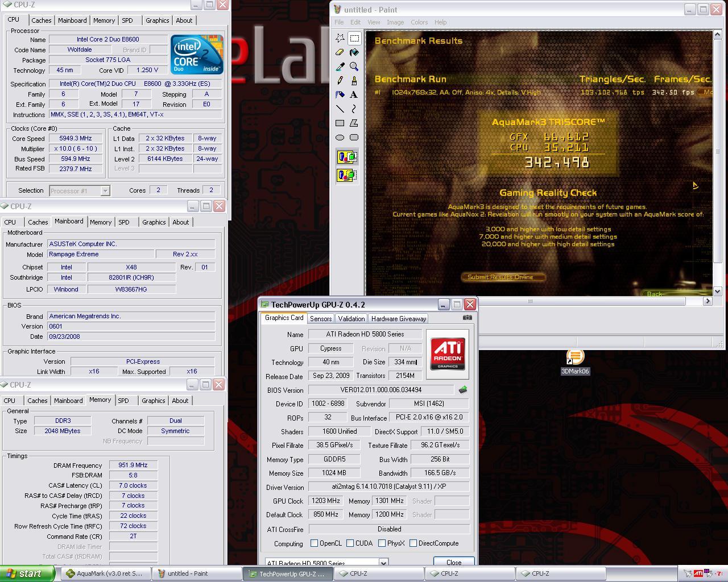Click the GPU-Z BIOS save chip icon

click(463, 390)
